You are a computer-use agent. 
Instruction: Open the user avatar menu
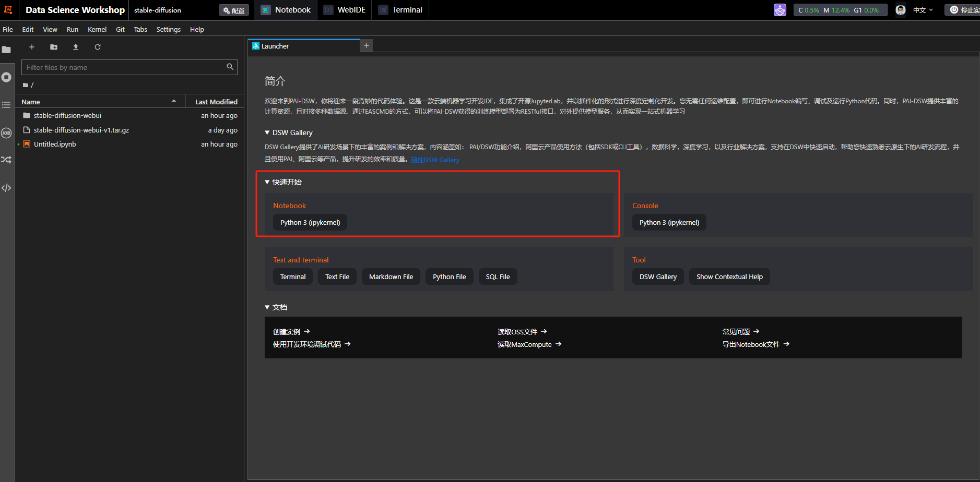coord(901,10)
